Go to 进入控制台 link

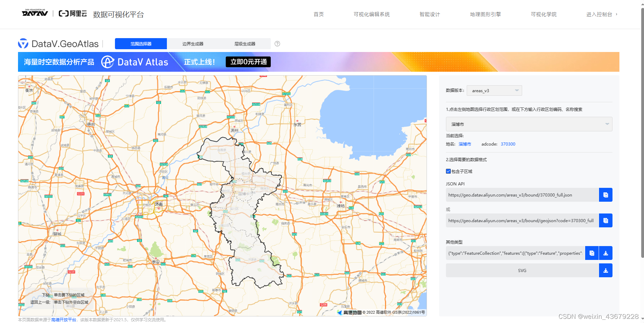tap(601, 14)
